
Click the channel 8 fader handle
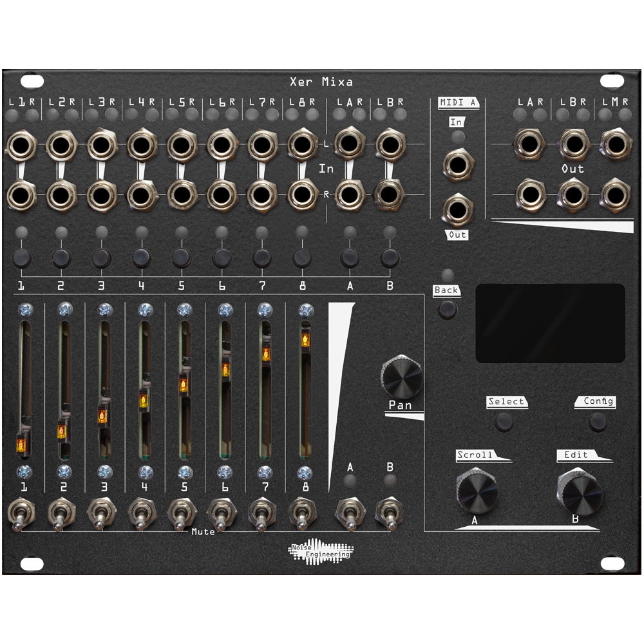(305, 339)
